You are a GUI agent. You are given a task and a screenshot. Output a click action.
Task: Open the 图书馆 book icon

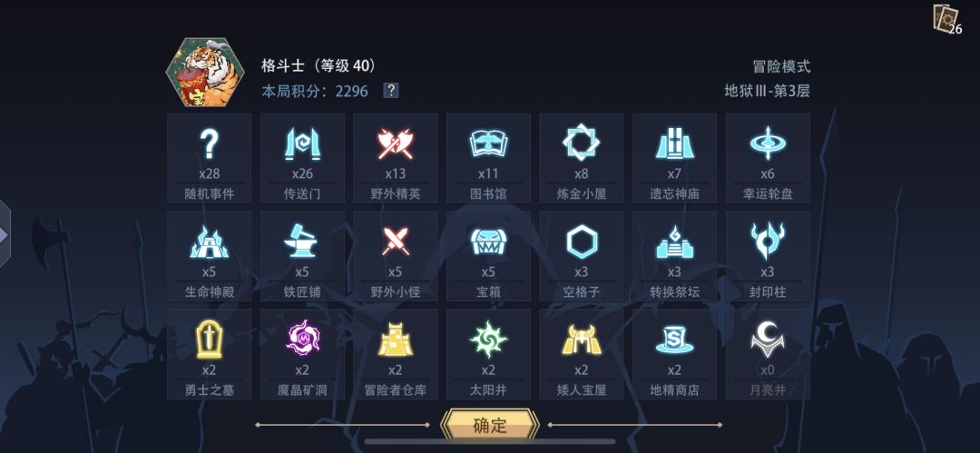pyautogui.click(x=488, y=144)
